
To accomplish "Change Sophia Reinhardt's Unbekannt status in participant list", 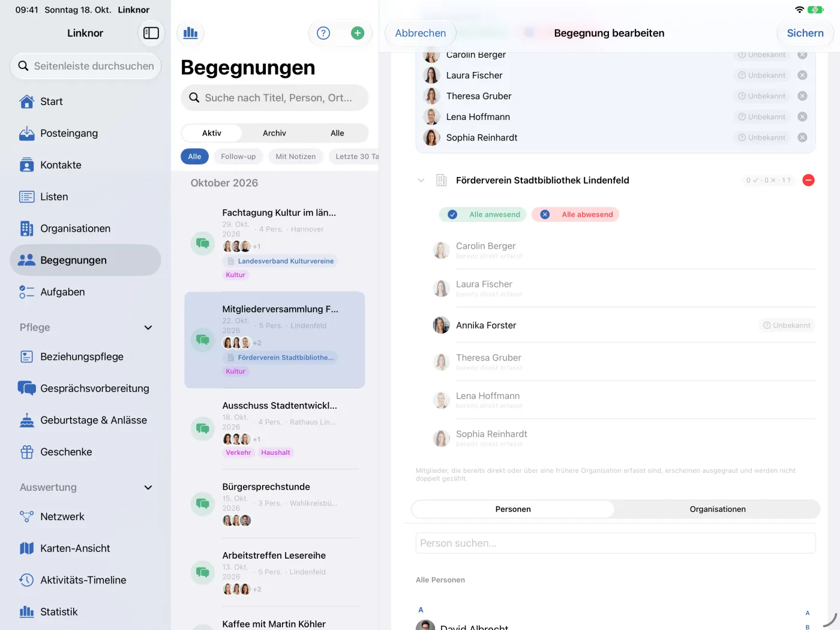I will [761, 137].
